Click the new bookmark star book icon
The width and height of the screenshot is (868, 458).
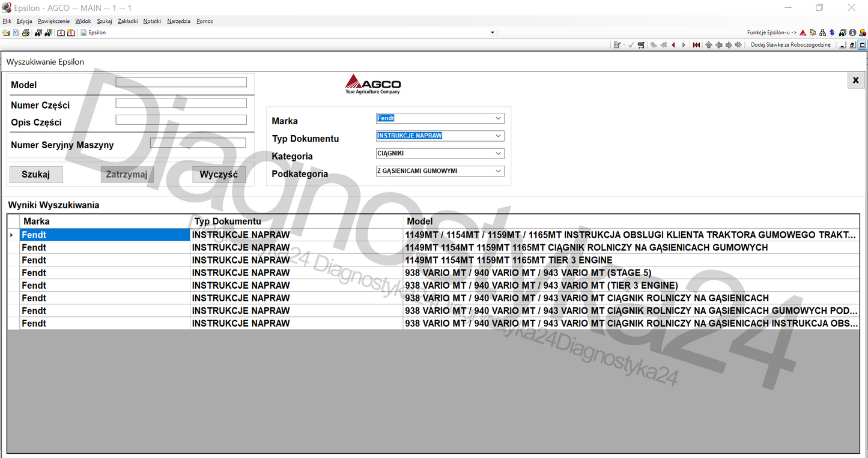coord(70,32)
